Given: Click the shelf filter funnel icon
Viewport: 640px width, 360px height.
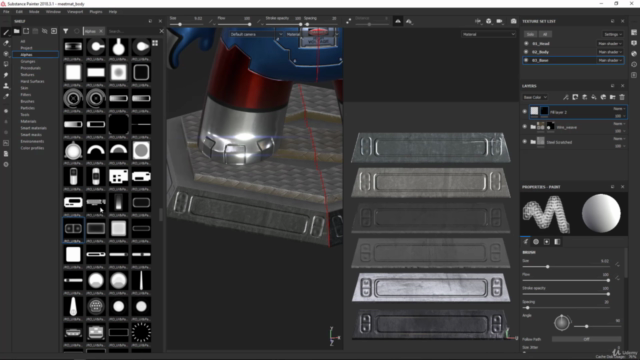Looking at the screenshot, I should [x=65, y=31].
